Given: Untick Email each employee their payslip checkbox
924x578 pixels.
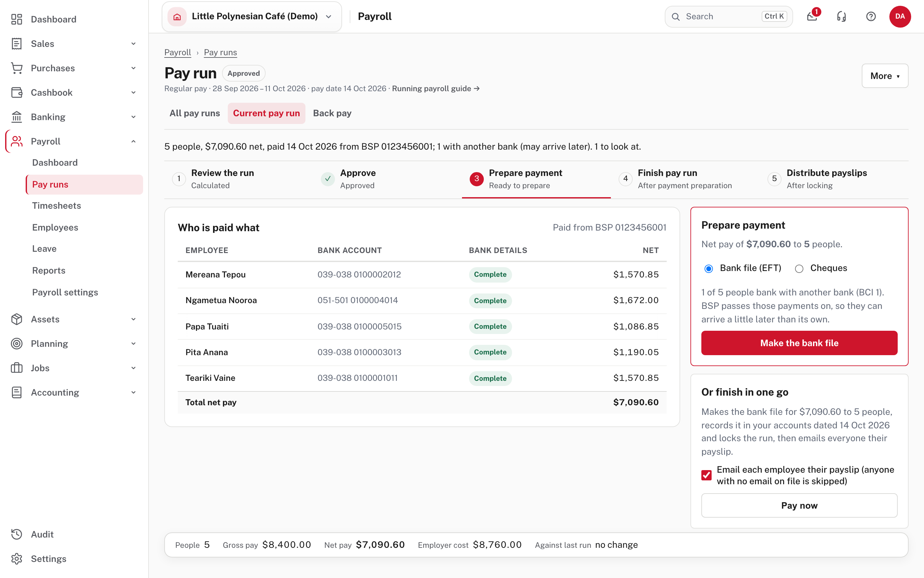Looking at the screenshot, I should click(706, 475).
